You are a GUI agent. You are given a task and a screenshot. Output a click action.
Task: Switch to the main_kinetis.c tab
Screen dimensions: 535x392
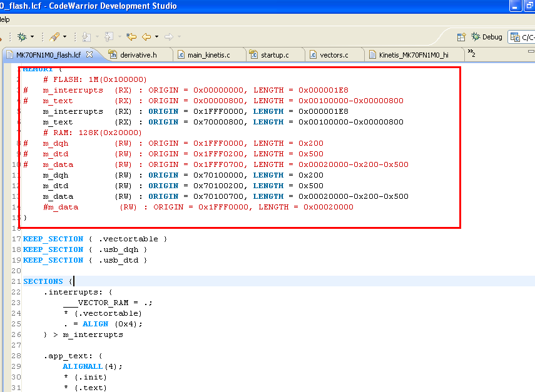point(208,55)
